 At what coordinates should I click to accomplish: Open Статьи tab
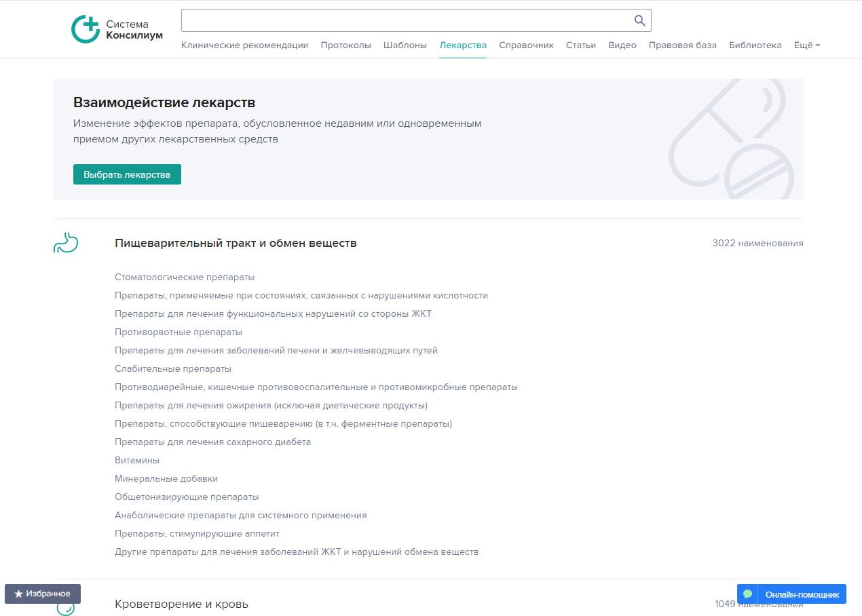pyautogui.click(x=581, y=45)
